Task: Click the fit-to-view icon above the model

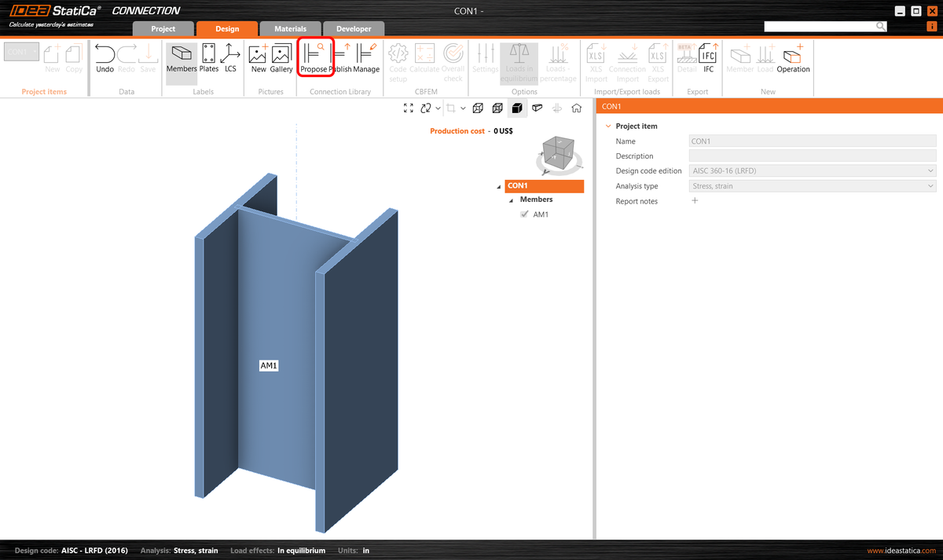Action: click(x=408, y=108)
